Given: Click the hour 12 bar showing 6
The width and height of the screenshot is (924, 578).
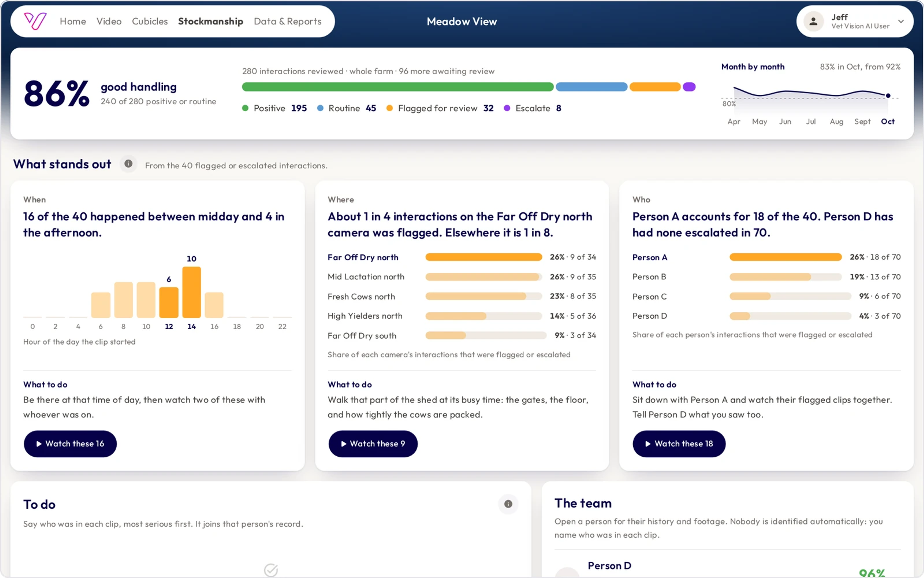Looking at the screenshot, I should click(x=169, y=302).
